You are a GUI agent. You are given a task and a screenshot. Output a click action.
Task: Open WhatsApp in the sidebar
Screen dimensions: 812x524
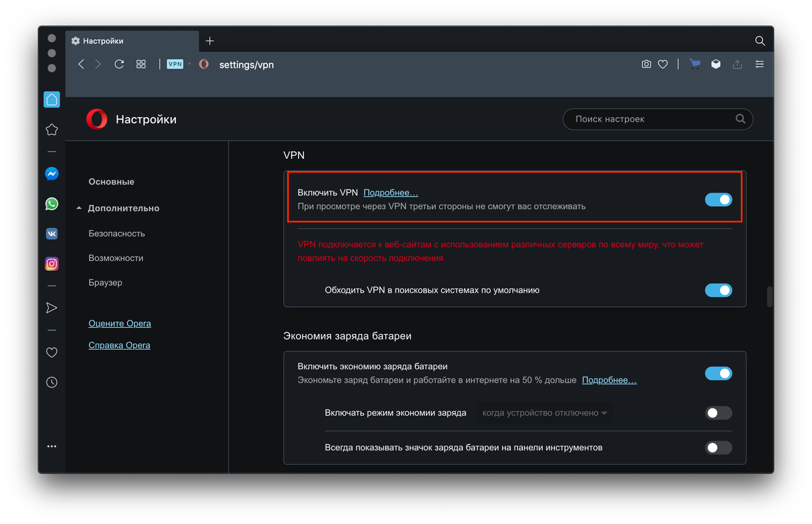pyautogui.click(x=51, y=204)
